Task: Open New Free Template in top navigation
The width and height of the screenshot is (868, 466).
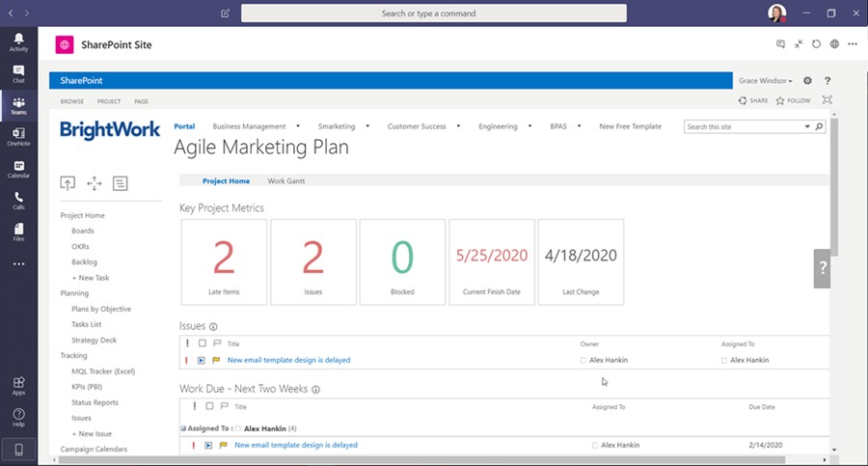Action: click(x=630, y=126)
